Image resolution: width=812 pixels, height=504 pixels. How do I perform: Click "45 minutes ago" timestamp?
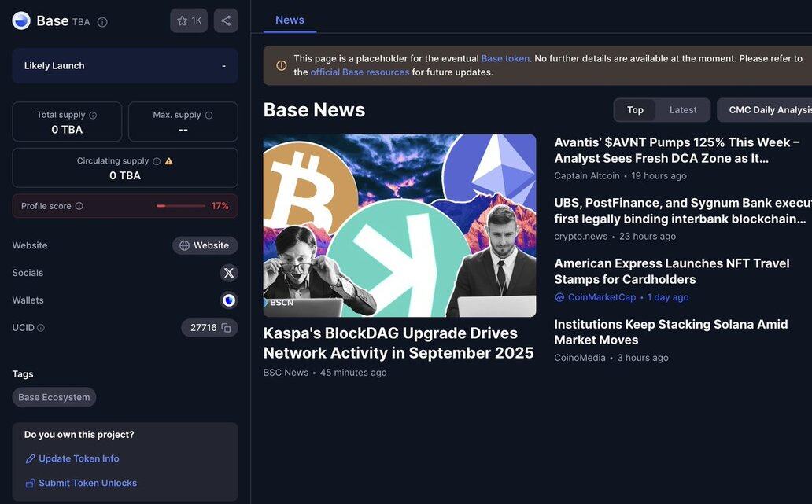pos(353,373)
